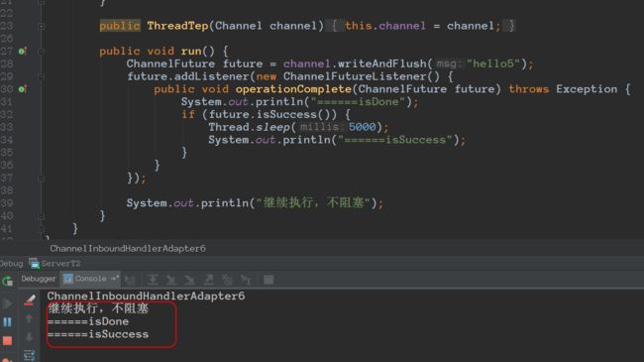Image resolution: width=644 pixels, height=362 pixels.
Task: Click the operationComplete method name
Action: (293, 89)
